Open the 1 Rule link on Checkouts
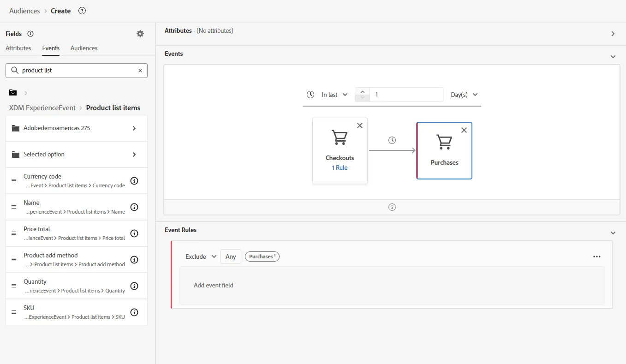 pyautogui.click(x=340, y=167)
